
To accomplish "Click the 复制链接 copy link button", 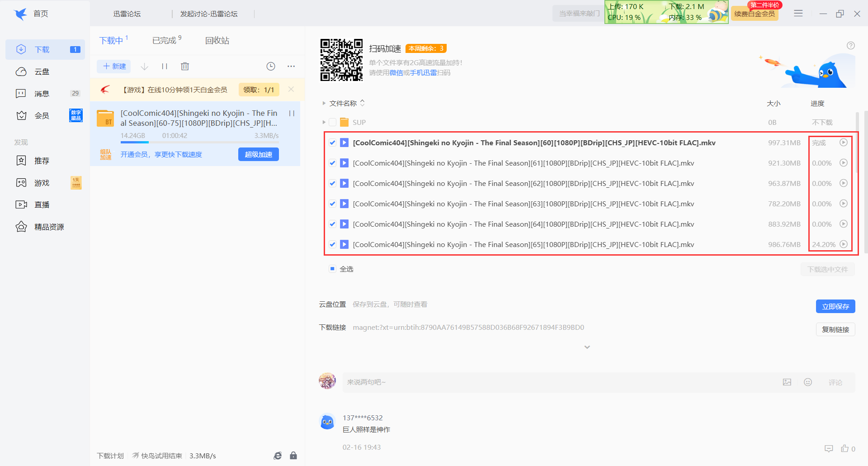I will point(835,329).
